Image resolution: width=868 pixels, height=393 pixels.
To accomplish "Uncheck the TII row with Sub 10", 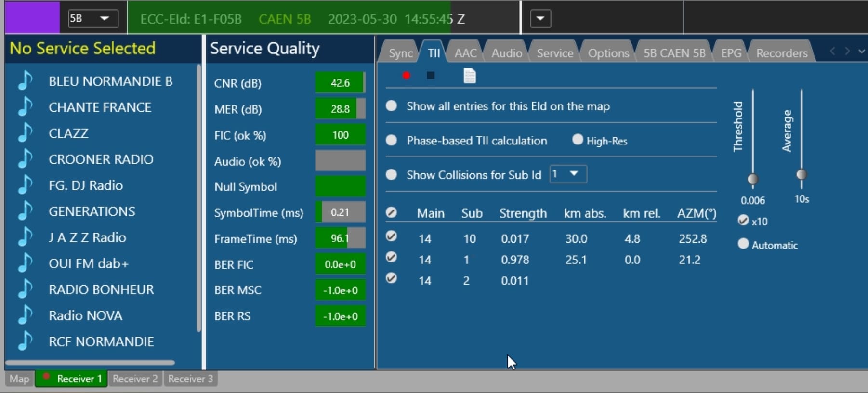I will [392, 236].
